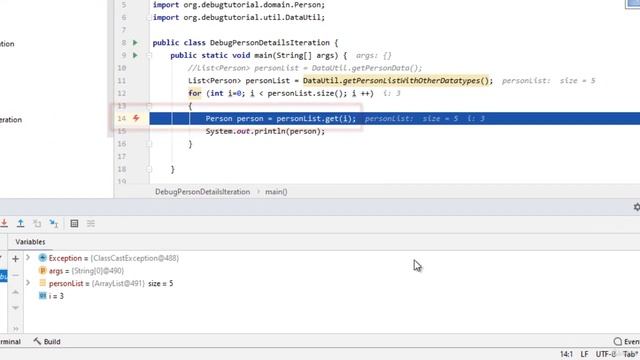
Task: Click 'personList = {ArrayList@491} size = 5' text
Action: [x=111, y=283]
